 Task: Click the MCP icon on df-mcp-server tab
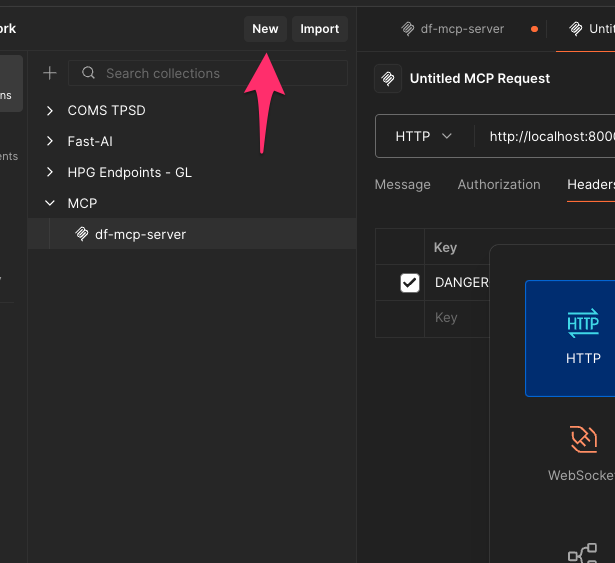pos(408,29)
